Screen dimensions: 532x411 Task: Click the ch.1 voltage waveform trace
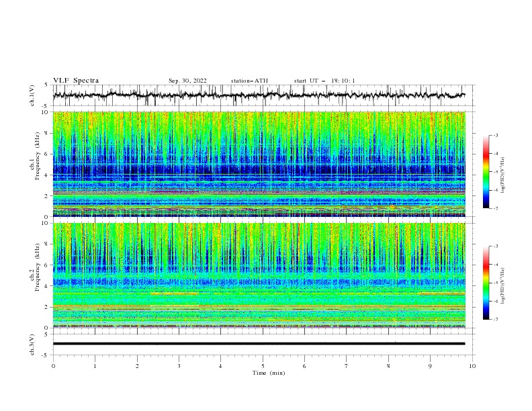(x=259, y=95)
